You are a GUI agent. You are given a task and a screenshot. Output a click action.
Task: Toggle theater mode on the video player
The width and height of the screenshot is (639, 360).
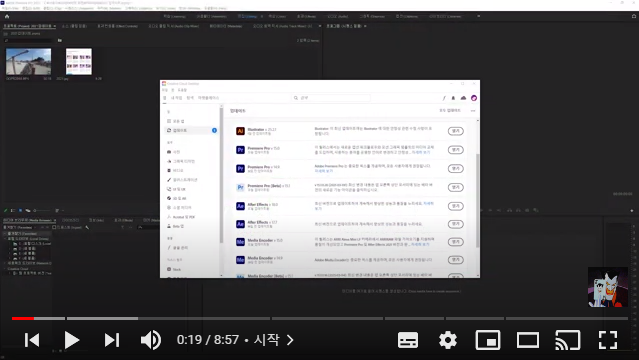[x=528, y=340]
